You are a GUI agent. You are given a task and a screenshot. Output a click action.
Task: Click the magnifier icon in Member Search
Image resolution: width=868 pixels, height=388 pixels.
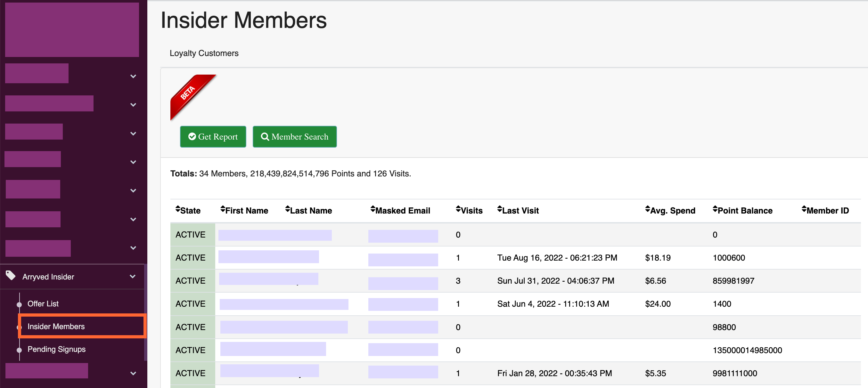click(265, 136)
